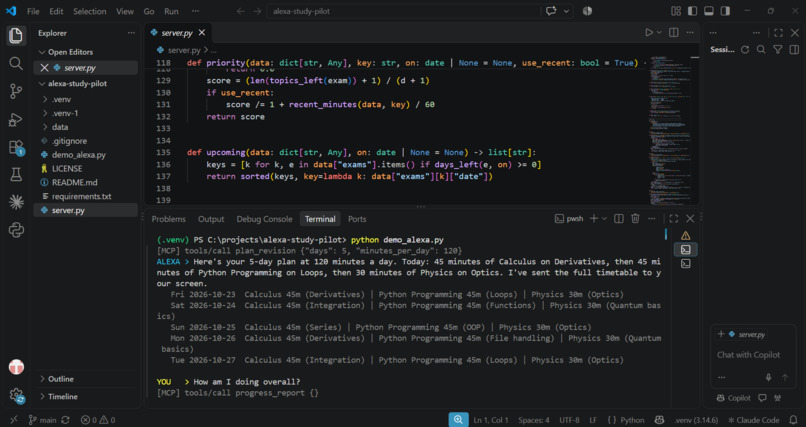
Task: Maximize the chat secondary side bar
Action: tap(778, 33)
